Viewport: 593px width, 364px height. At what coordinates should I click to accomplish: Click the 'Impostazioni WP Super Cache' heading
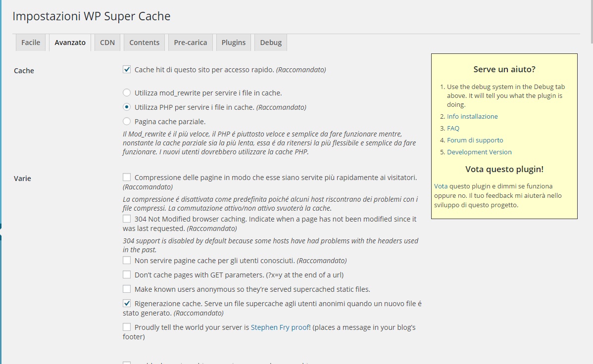click(x=92, y=16)
